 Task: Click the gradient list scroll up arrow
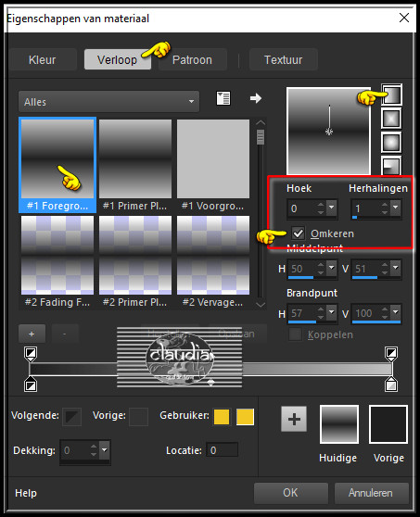pos(261,122)
